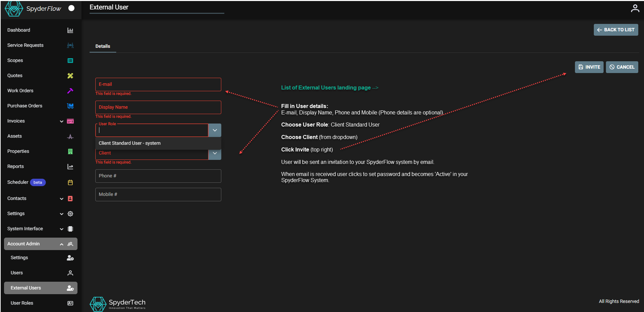Toggle the white circle switch beside SpyderFlow logo
Viewport: 644px width, 312px height.
[71, 8]
